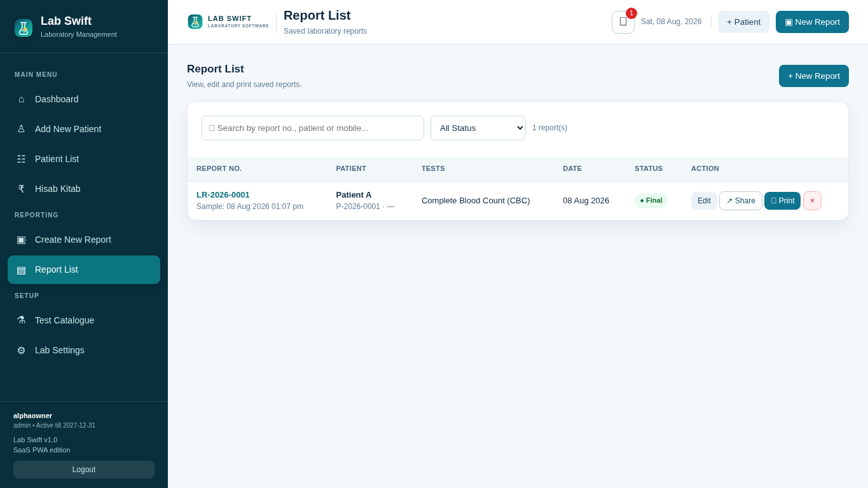This screenshot has height=488, width=868.
Task: Click the Dashboard home icon
Action: click(21, 99)
